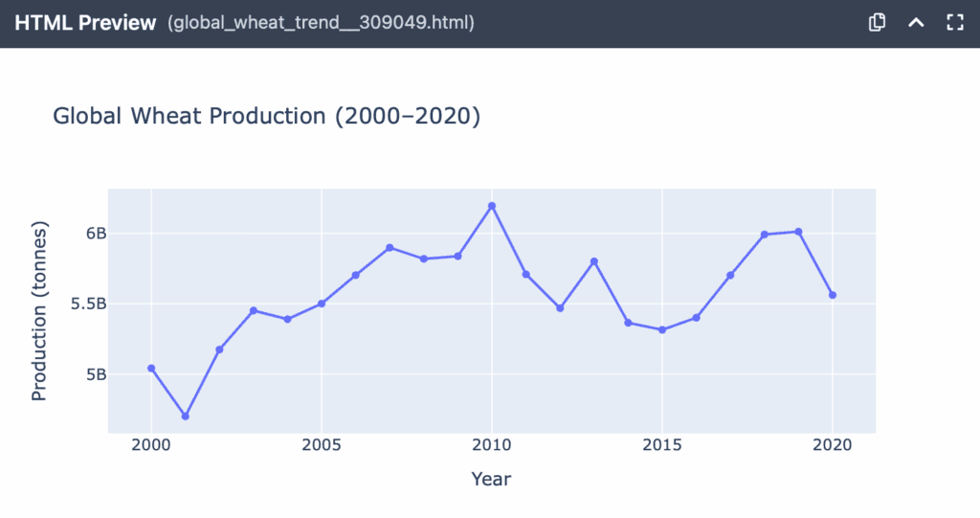The height and width of the screenshot is (518, 980).
Task: Click the 2019 data point near 6B
Action: pyautogui.click(x=798, y=232)
